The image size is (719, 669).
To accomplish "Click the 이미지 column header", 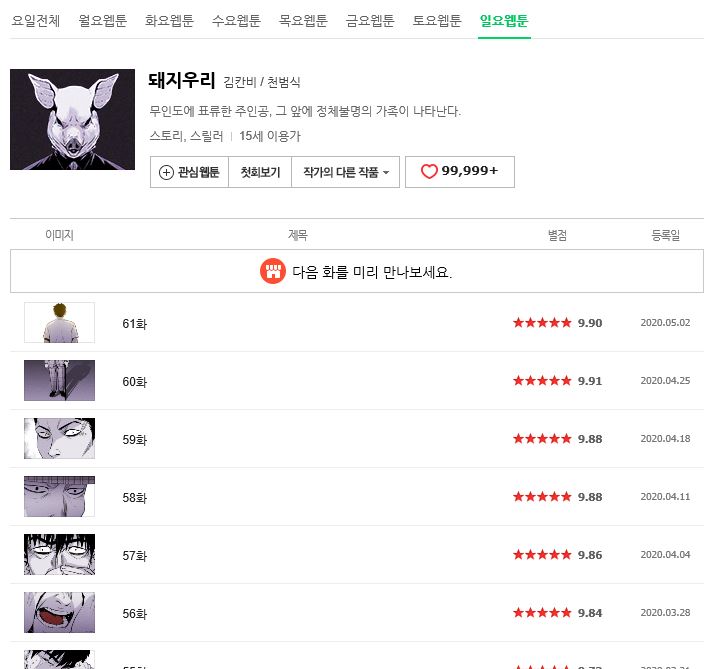I will point(59,235).
